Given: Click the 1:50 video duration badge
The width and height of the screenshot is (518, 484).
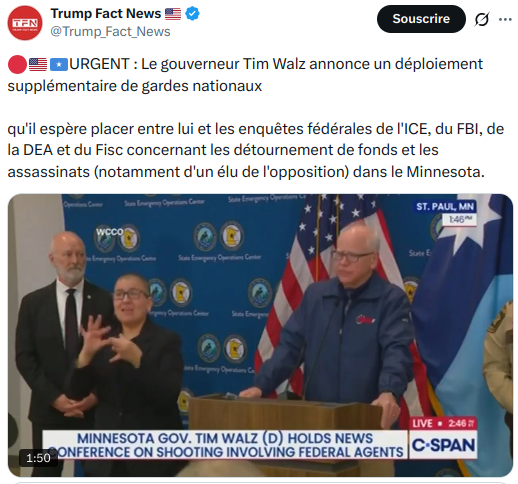Looking at the screenshot, I should (x=38, y=458).
